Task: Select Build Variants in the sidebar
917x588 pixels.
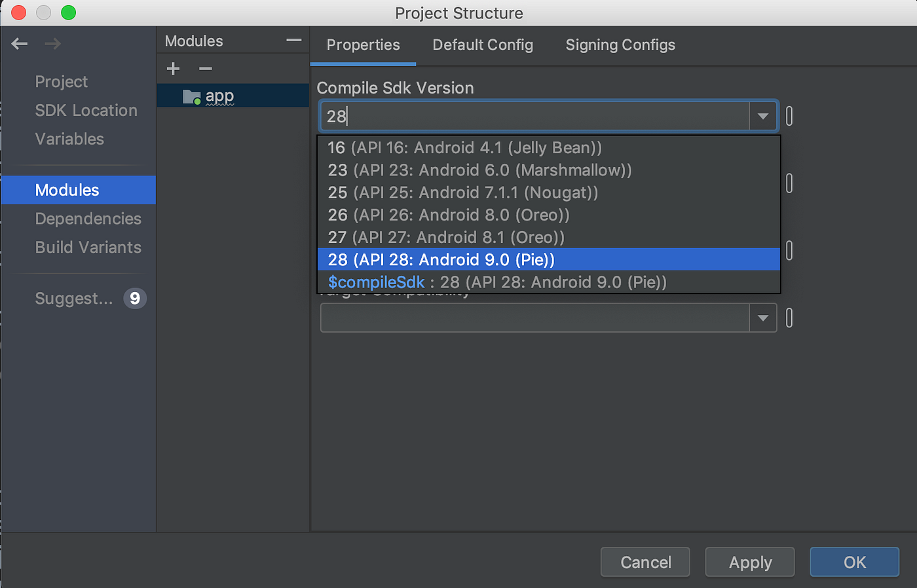Action: (x=88, y=248)
